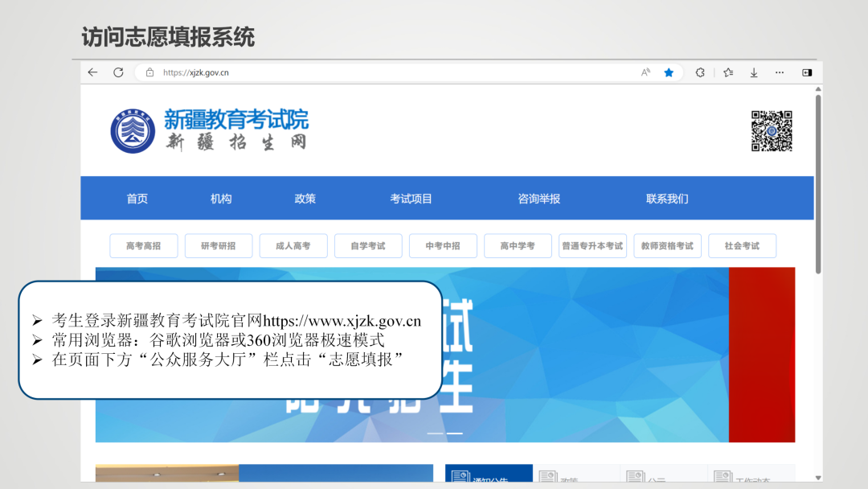Click the read aloud icon in address bar
The height and width of the screenshot is (489, 868).
[x=645, y=72]
